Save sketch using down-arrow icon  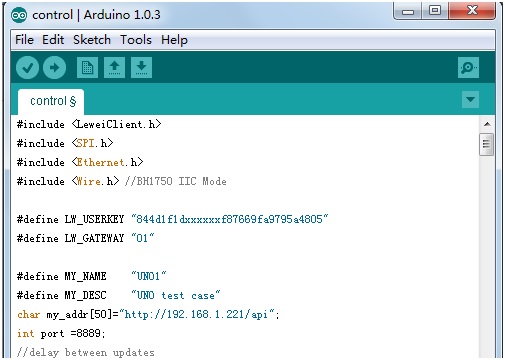pos(141,68)
